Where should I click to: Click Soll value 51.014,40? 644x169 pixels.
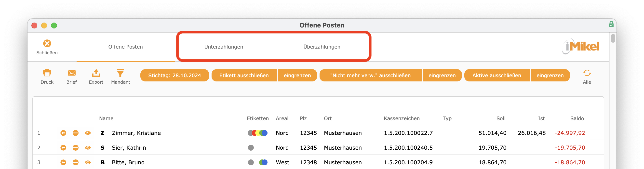(493, 133)
